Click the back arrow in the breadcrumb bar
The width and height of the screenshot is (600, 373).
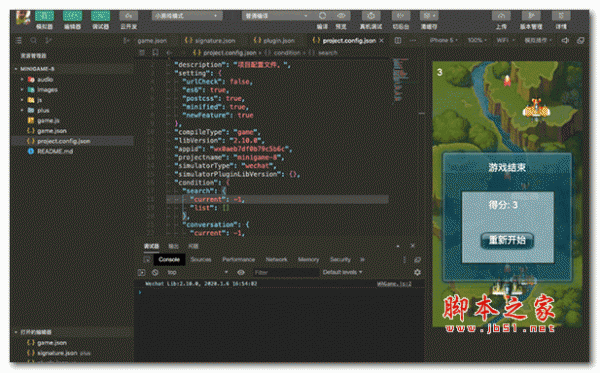pyautogui.click(x=170, y=52)
